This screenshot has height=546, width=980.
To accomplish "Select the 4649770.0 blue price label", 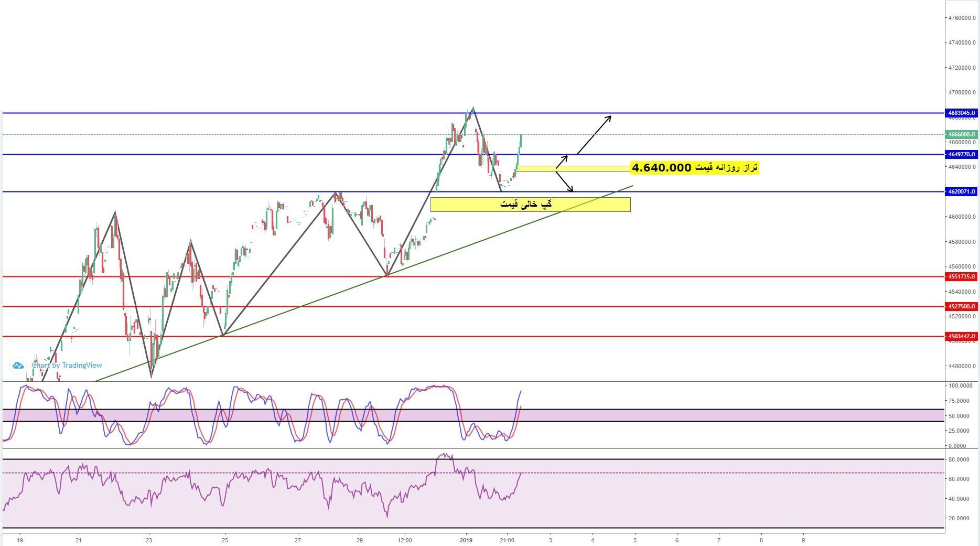I will click(961, 154).
